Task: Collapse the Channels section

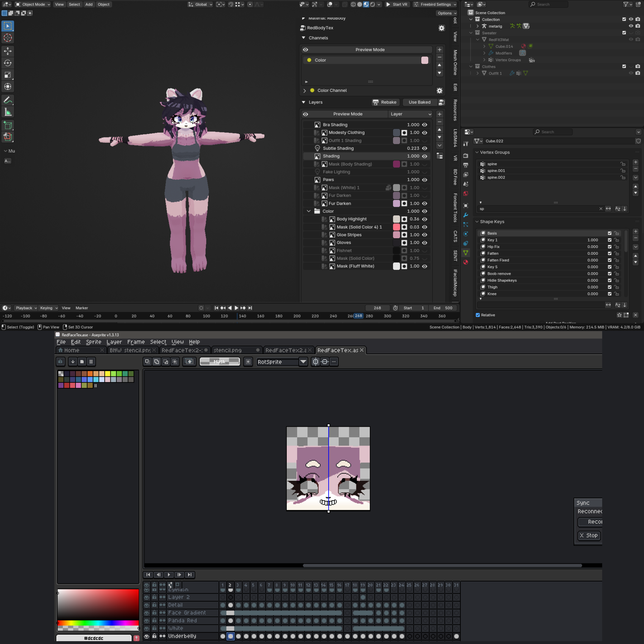Action: (x=303, y=38)
